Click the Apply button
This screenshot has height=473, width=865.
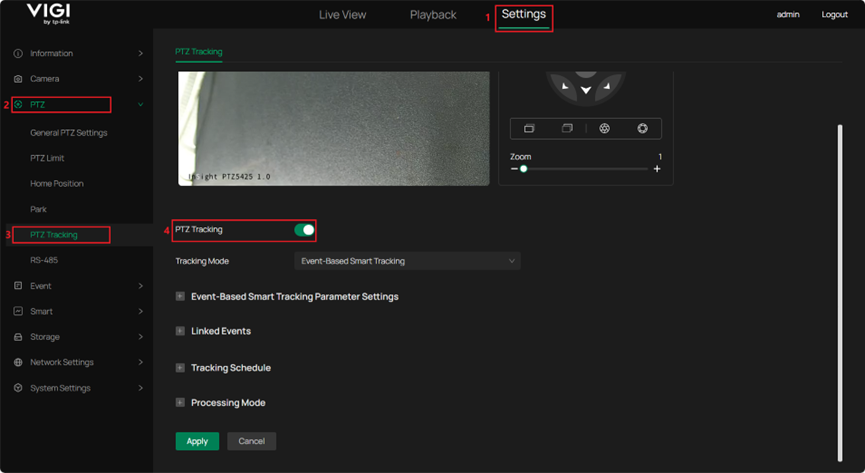[197, 441]
